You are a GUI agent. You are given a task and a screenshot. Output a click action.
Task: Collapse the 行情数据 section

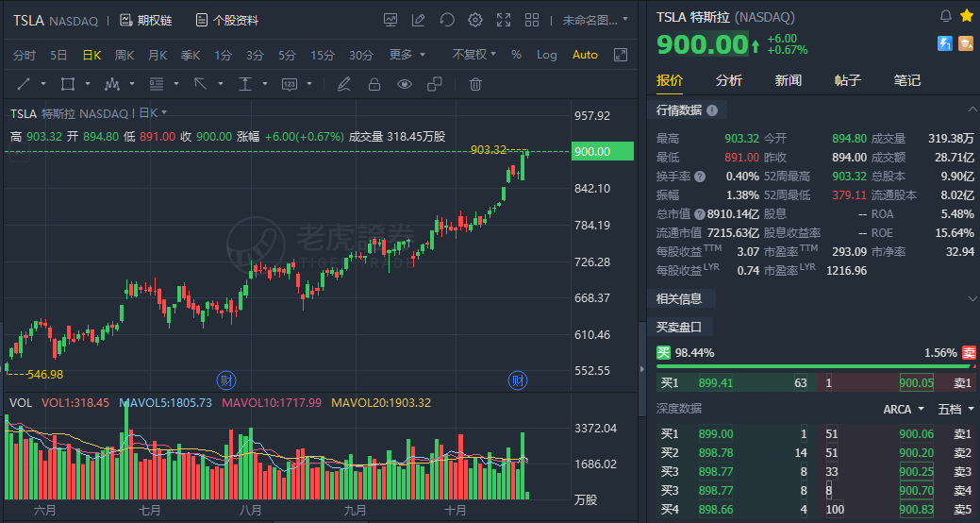[972, 110]
